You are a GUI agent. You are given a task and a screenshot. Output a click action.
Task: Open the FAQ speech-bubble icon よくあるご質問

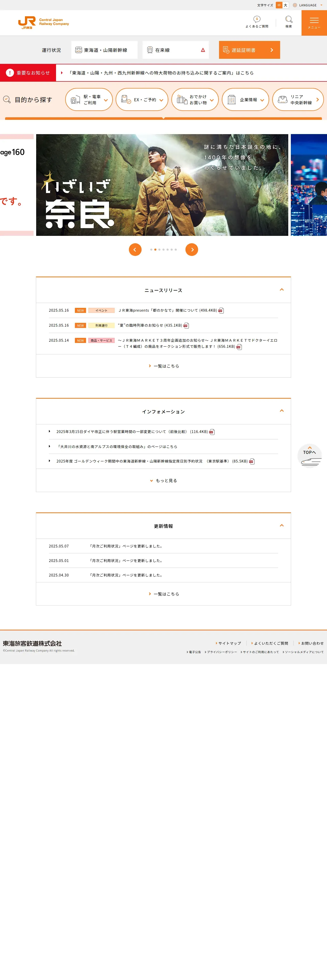(x=256, y=22)
